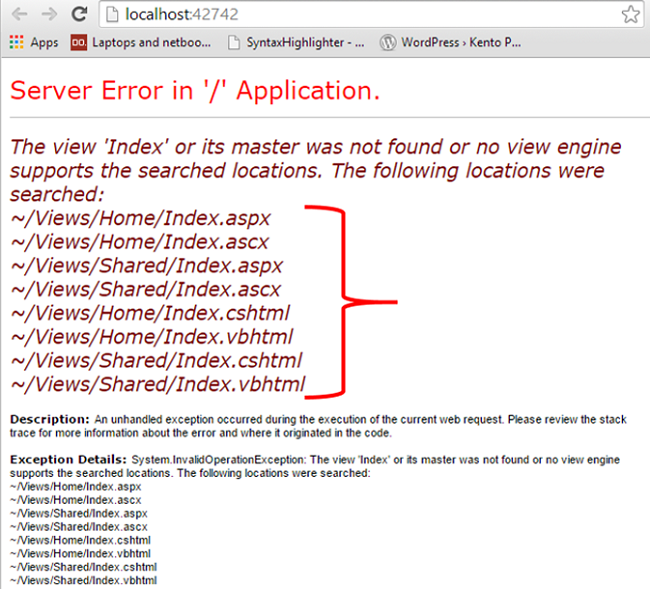650x589 pixels.
Task: Click the SyntaxHighlighter bookmark page icon
Action: [x=234, y=42]
